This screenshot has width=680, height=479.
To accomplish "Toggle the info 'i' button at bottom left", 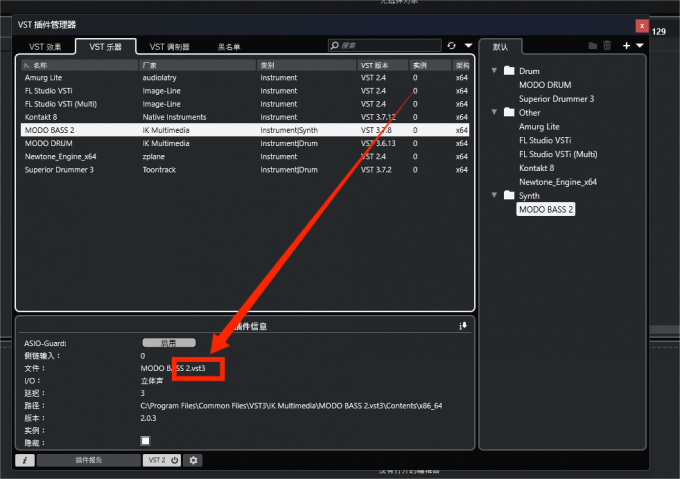I will coord(25,460).
